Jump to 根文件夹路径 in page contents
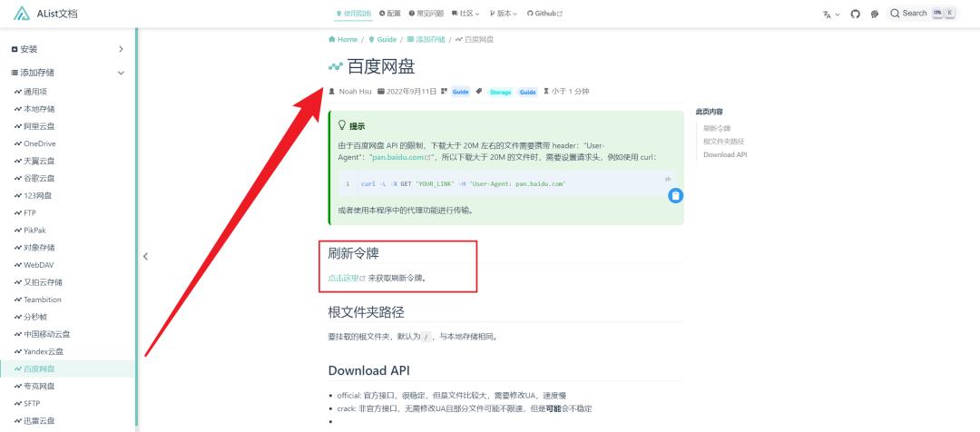980x432 pixels. [724, 142]
